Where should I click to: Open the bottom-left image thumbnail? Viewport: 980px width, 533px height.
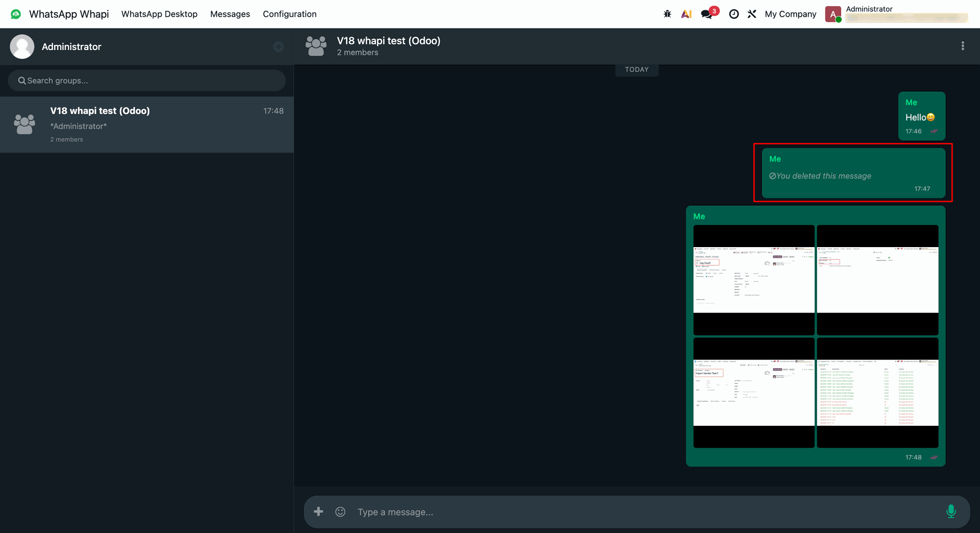tap(754, 393)
